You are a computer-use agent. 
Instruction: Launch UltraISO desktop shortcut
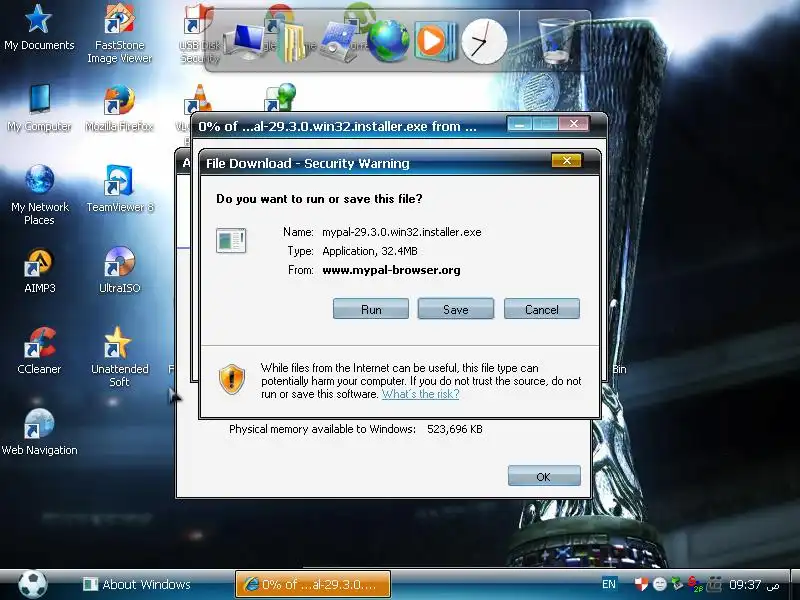pos(119,269)
